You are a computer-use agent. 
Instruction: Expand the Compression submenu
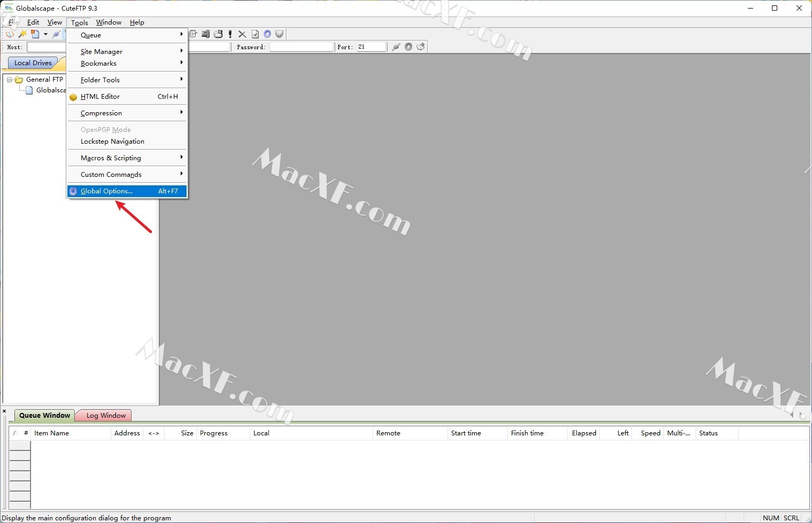(127, 113)
